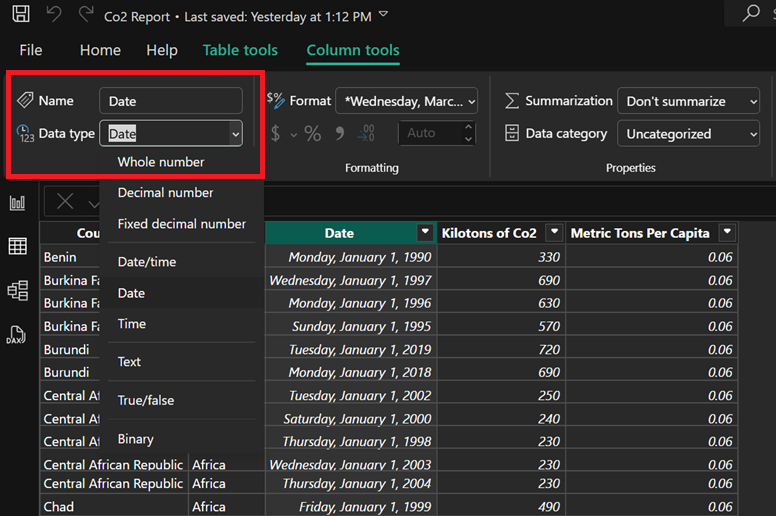Open the Data category dropdown
This screenshot has height=516, width=776.
pyautogui.click(x=688, y=134)
